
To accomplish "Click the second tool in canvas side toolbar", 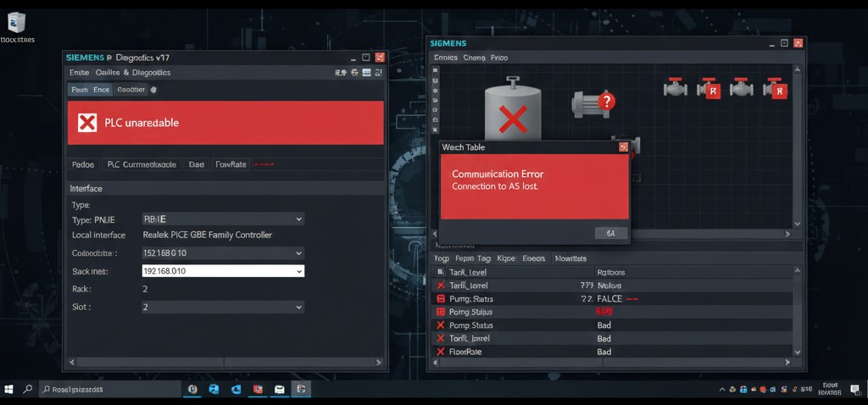I will point(435,80).
